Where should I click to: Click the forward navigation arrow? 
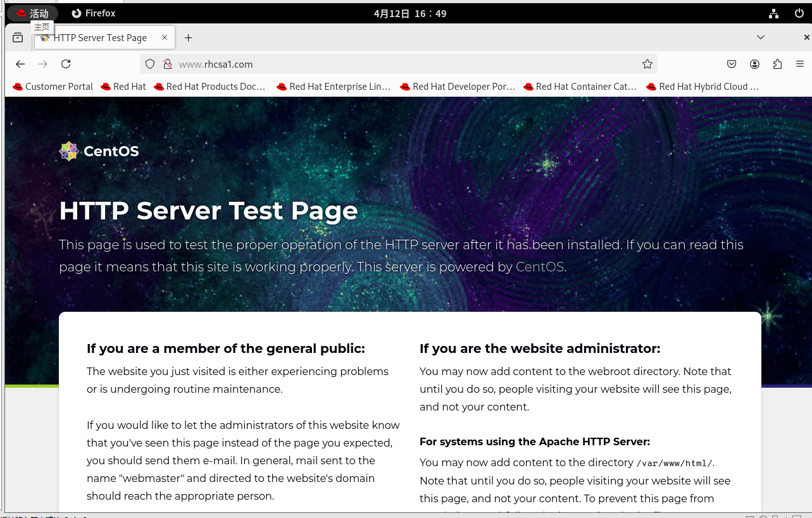(43, 64)
